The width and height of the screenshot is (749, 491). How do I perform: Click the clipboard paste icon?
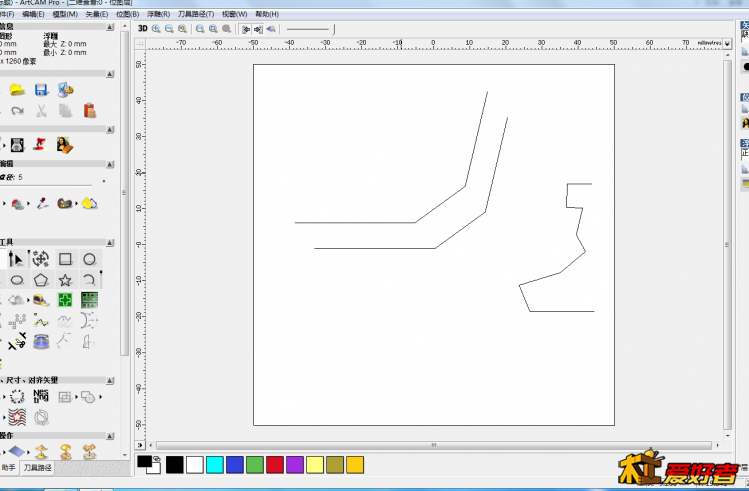click(x=89, y=111)
